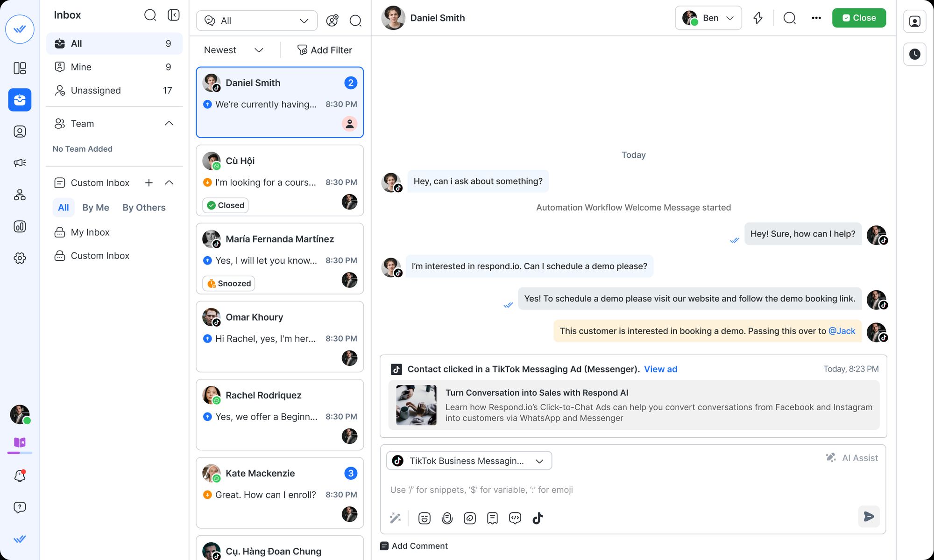Click the AI Assist icon in message composer
This screenshot has height=560, width=934.
[831, 458]
